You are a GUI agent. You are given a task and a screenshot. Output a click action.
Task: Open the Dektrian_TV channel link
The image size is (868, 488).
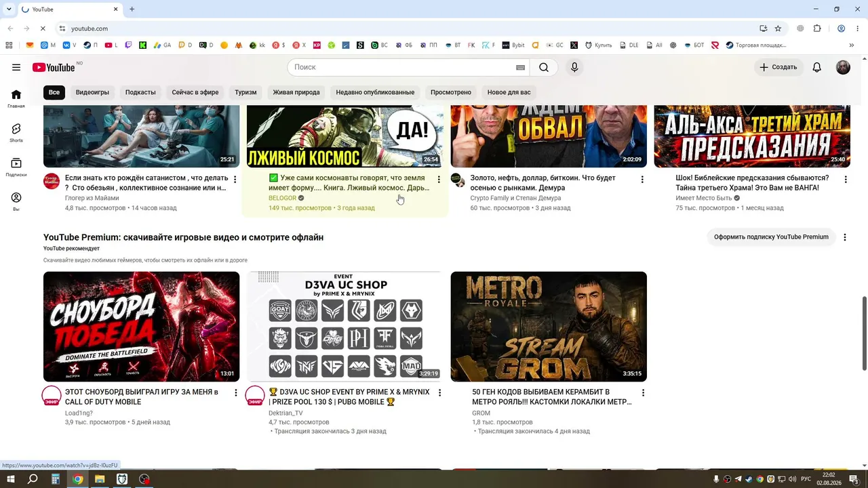285,413
